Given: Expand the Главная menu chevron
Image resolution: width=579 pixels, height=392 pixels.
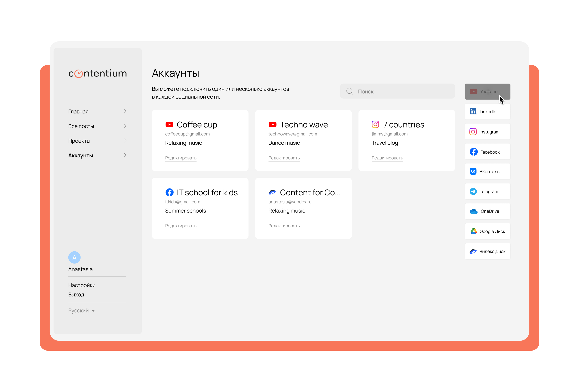Looking at the screenshot, I should click(x=125, y=111).
